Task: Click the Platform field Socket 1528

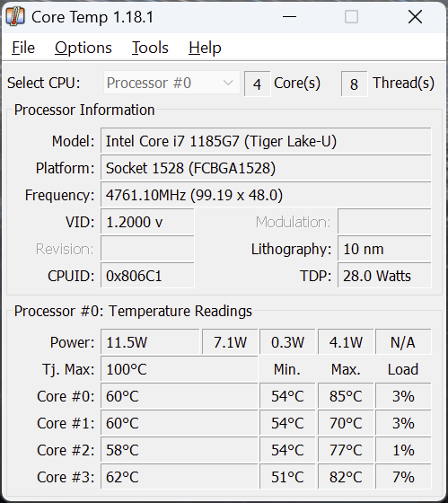Action: 266,168
